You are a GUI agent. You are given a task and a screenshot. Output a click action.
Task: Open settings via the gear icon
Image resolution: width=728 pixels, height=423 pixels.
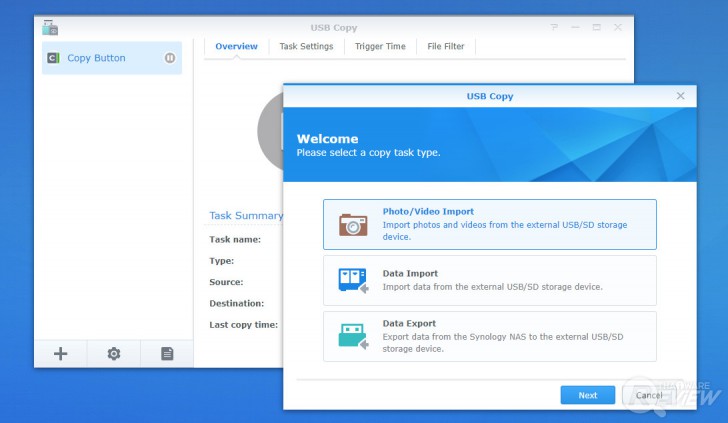click(114, 354)
